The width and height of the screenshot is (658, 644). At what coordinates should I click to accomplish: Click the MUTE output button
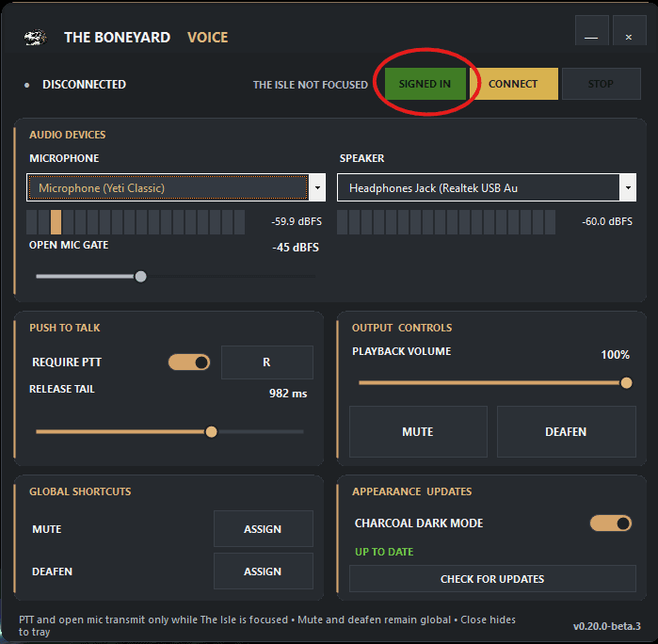tap(418, 431)
